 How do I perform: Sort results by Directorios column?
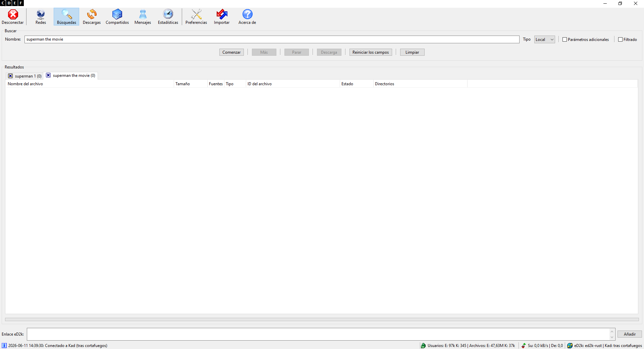point(420,84)
